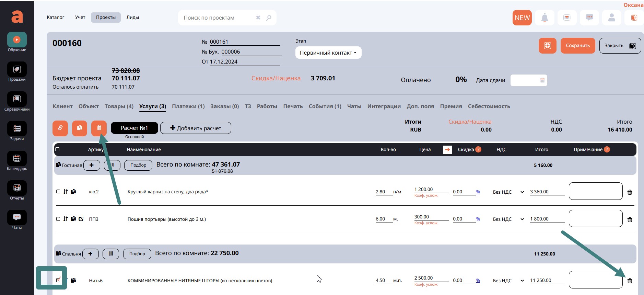This screenshot has height=295, width=644.
Task: Open НДС dropdown for ккс2 row
Action: tap(508, 192)
